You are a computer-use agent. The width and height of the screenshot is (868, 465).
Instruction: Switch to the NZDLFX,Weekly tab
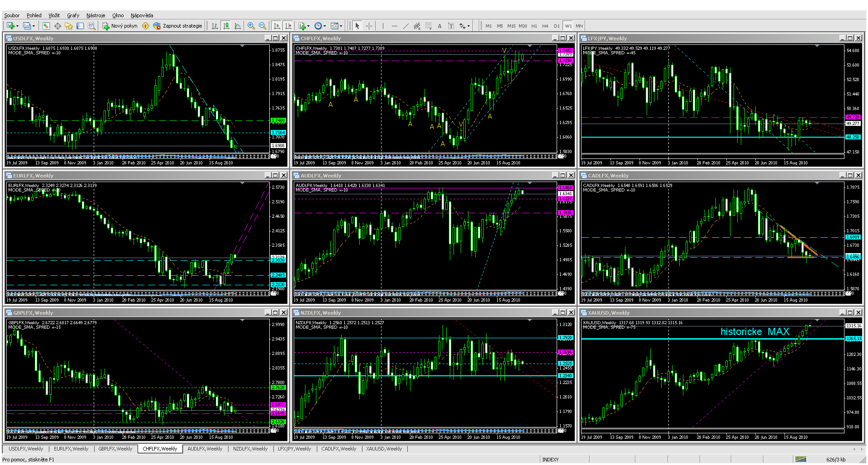pyautogui.click(x=250, y=449)
